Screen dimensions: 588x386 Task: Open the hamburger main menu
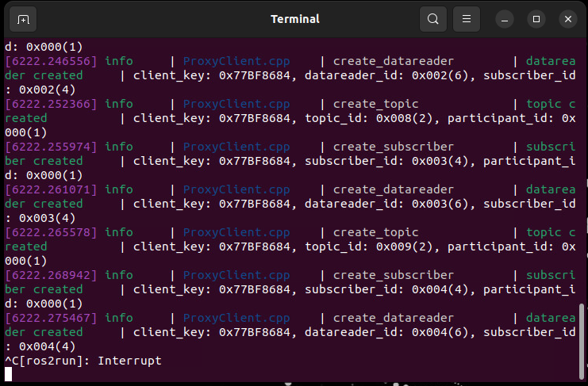coord(466,19)
